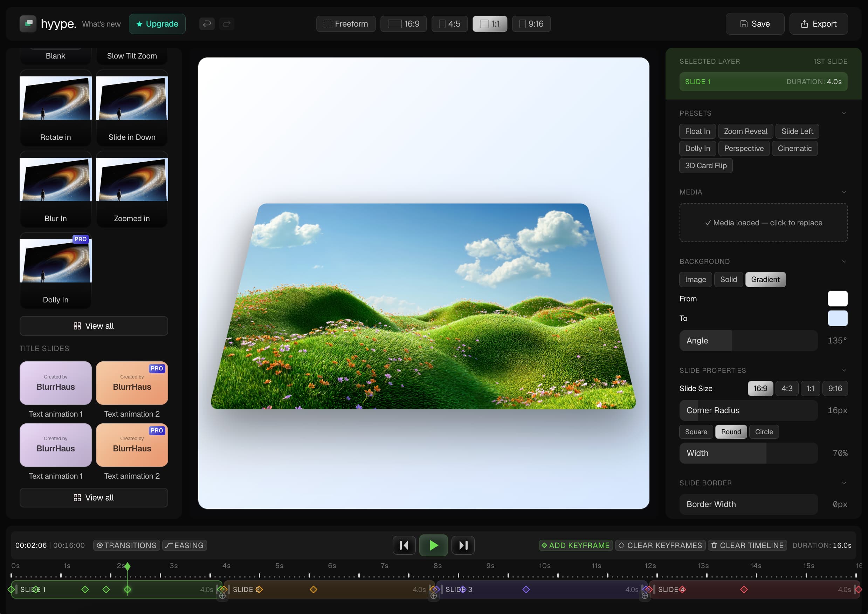Collapse the Slide Border section chevron
This screenshot has height=614, width=868.
844,483
